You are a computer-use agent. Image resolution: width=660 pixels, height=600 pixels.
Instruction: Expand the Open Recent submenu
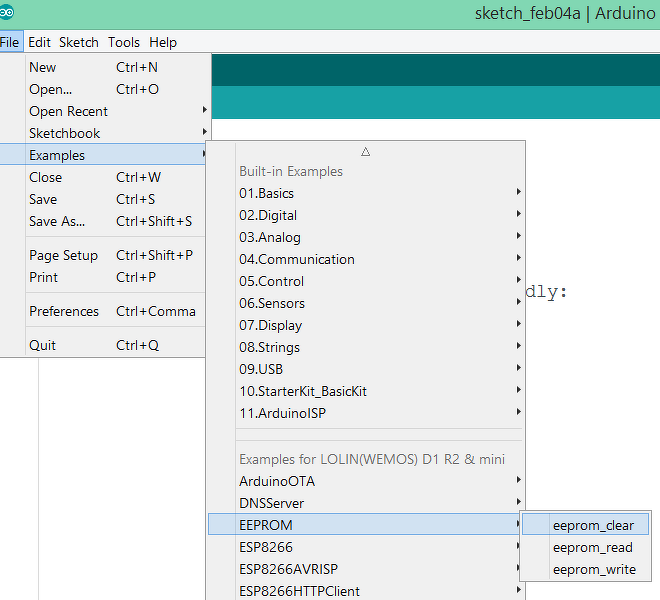coord(104,111)
